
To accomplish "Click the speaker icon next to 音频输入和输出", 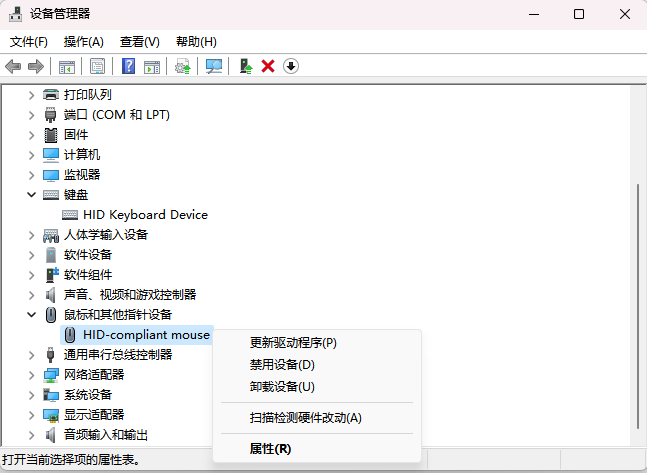I will (x=50, y=435).
